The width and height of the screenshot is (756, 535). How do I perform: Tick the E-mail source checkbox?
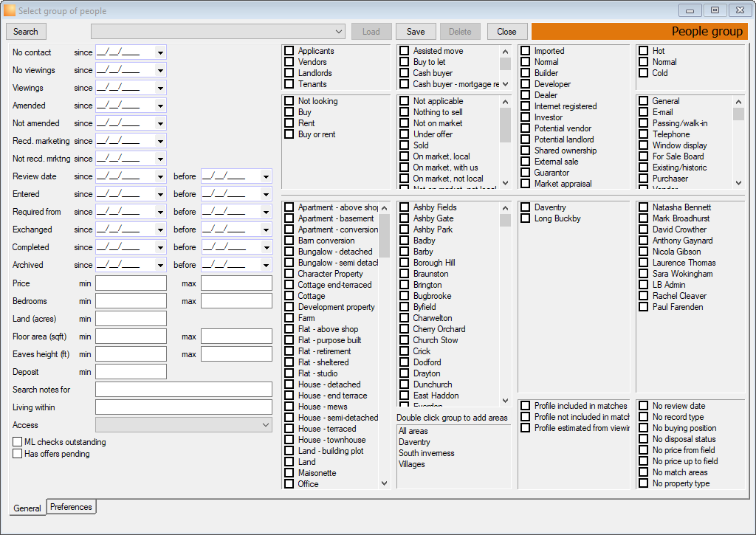(x=644, y=112)
